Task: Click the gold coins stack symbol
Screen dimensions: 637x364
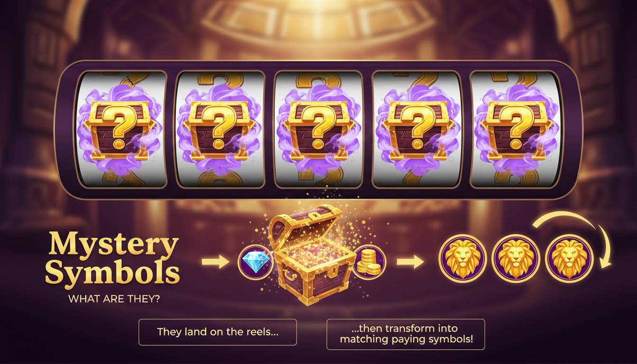Action: 370,262
